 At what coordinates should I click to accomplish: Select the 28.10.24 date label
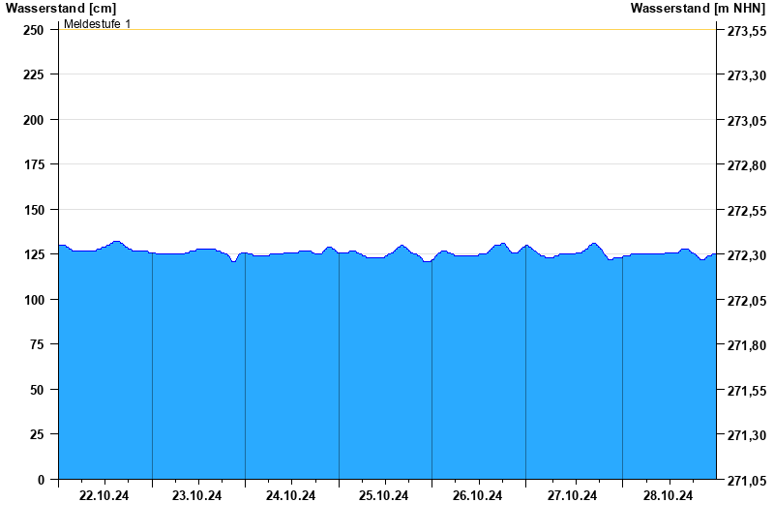point(668,495)
